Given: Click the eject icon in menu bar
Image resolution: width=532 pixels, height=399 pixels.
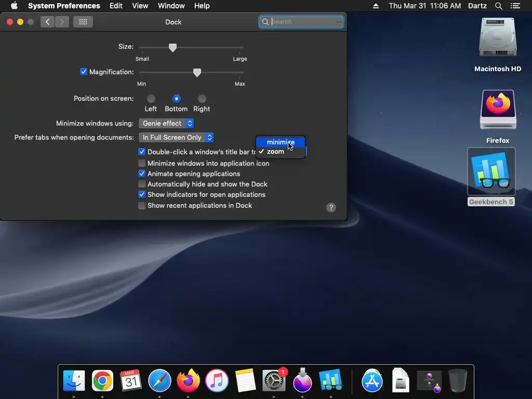Looking at the screenshot, I should point(376,6).
